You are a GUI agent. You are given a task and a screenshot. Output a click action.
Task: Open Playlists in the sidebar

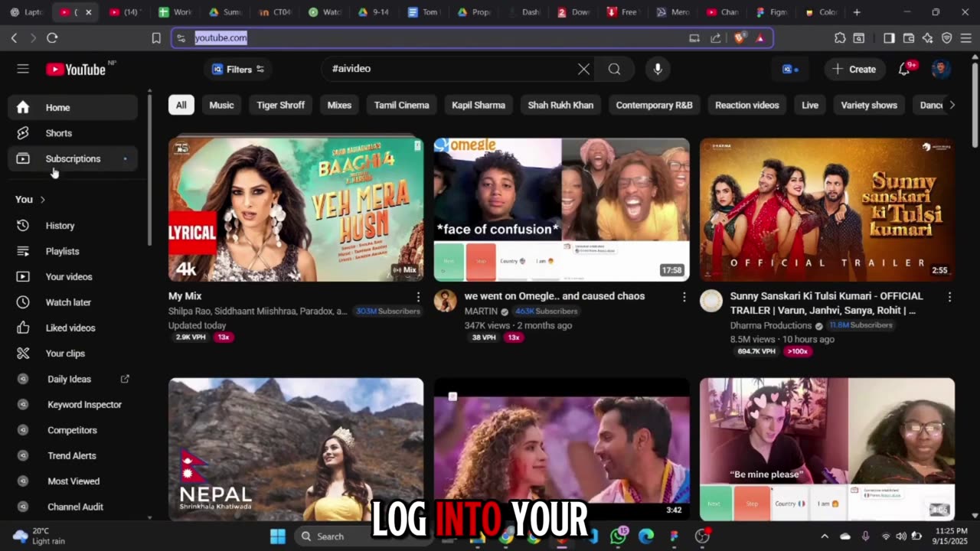[x=73, y=251]
